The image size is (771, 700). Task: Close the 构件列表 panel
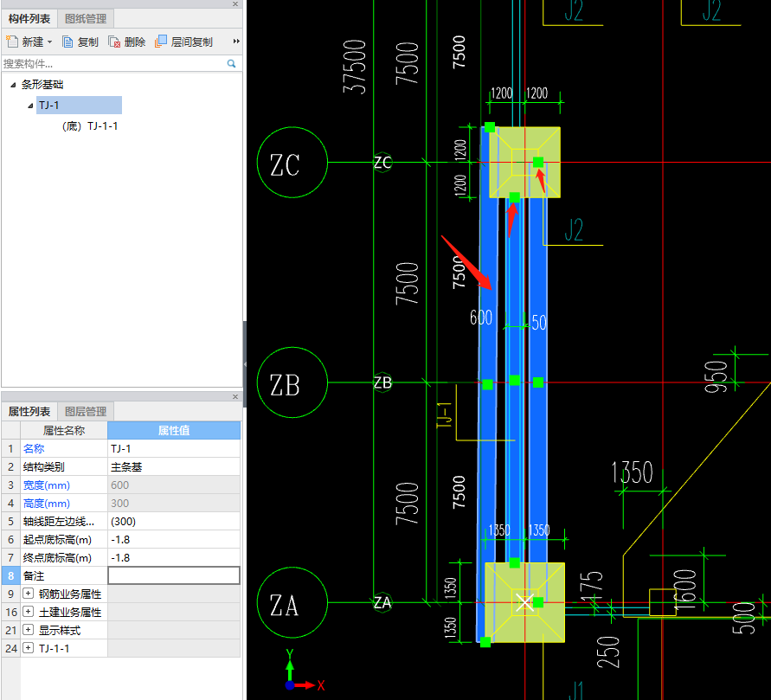235,4
